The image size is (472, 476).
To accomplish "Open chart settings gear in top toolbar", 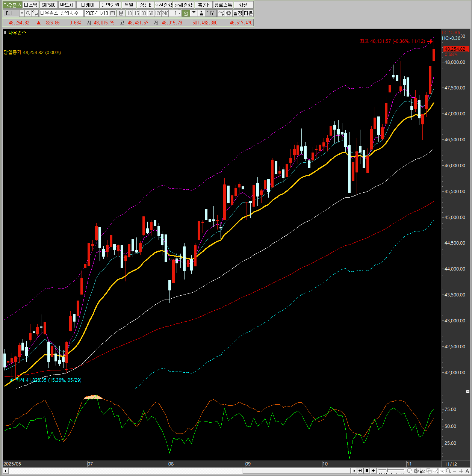I will (x=228, y=13).
